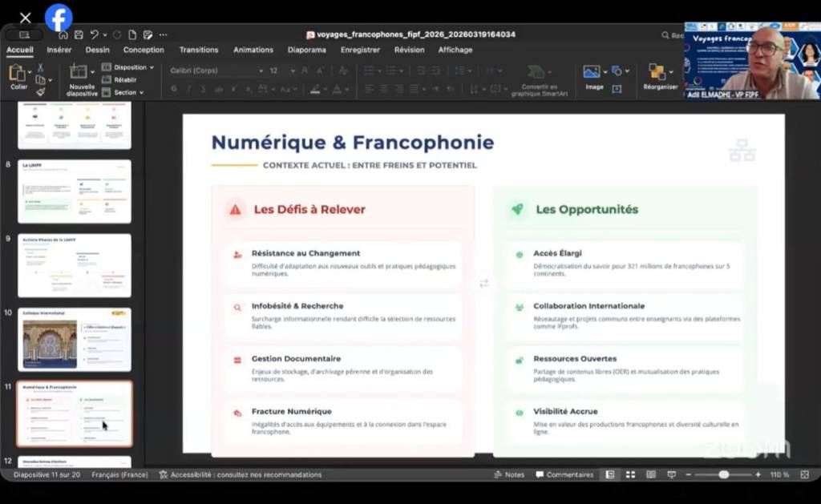This screenshot has width=821, height=504.
Task: Click the Undo arrow icon
Action: 95,34
